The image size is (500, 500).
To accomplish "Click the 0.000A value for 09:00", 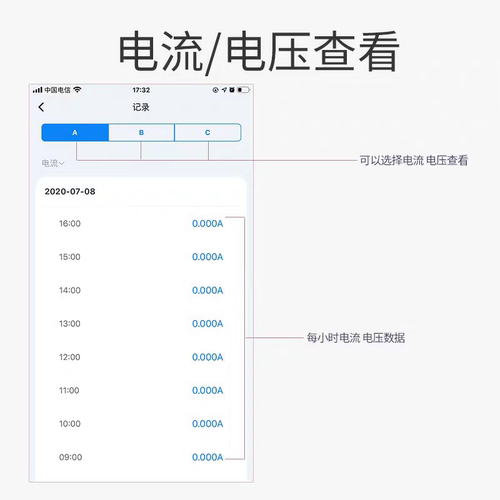I will tap(207, 457).
